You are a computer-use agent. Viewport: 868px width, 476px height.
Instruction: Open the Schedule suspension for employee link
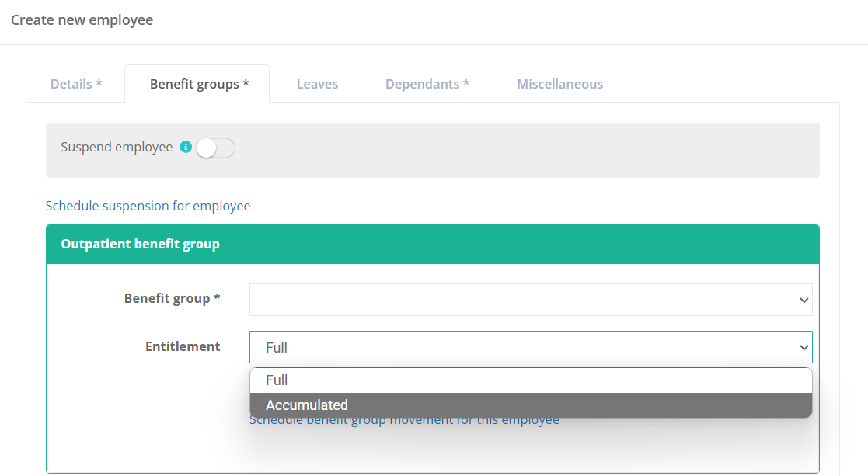pyautogui.click(x=148, y=206)
